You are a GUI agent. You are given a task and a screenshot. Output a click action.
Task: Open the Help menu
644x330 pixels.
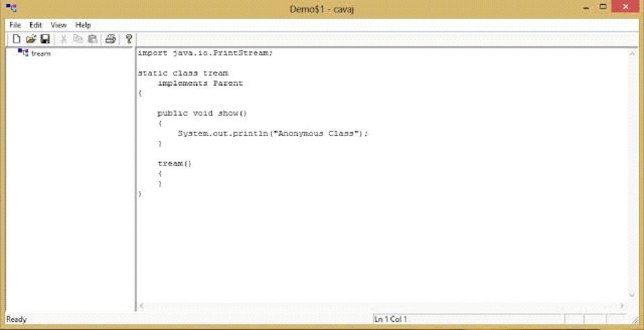[x=83, y=25]
